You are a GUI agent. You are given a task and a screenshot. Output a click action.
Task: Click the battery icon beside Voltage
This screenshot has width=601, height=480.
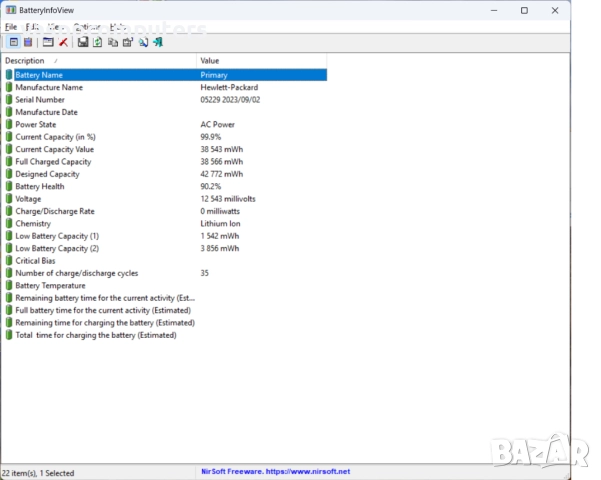[9, 199]
